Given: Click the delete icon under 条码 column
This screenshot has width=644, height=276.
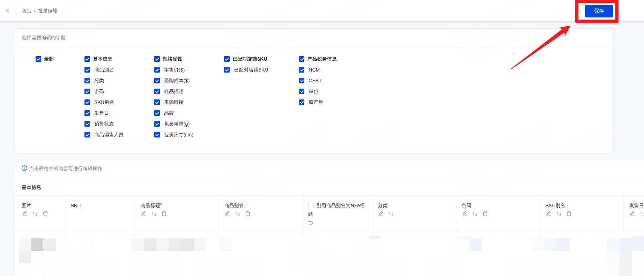Looking at the screenshot, I should [x=485, y=214].
